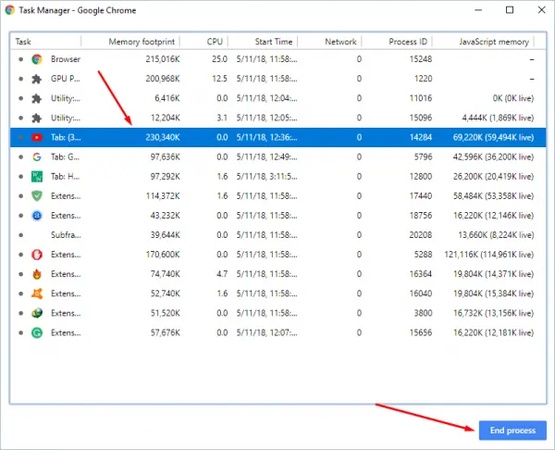
Task: Click the Browser task name
Action: pos(65,59)
